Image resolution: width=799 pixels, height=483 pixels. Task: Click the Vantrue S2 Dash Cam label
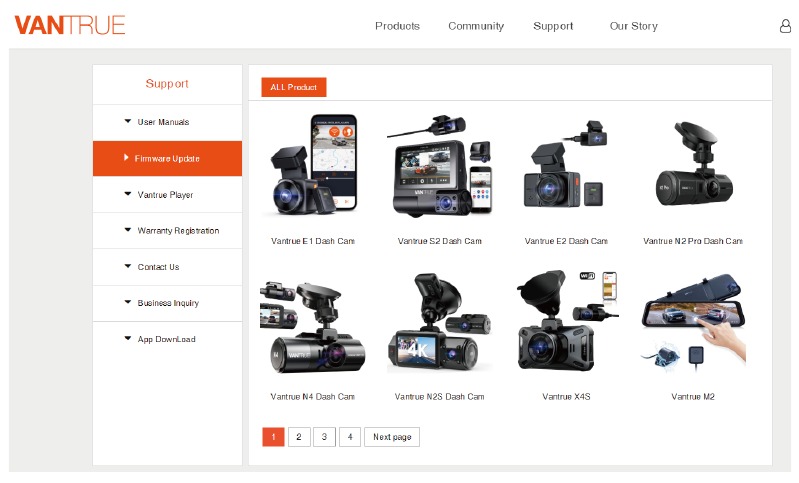tap(440, 241)
